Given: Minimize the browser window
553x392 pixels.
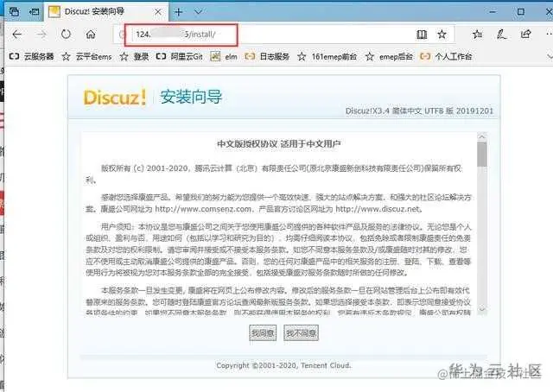Looking at the screenshot, I should coord(493,11).
